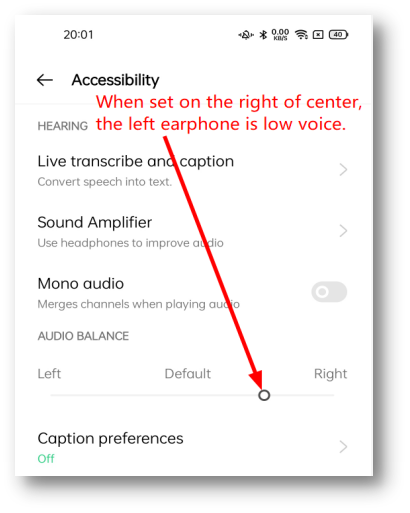
Task: Tap the battery level indicator
Action: (338, 35)
